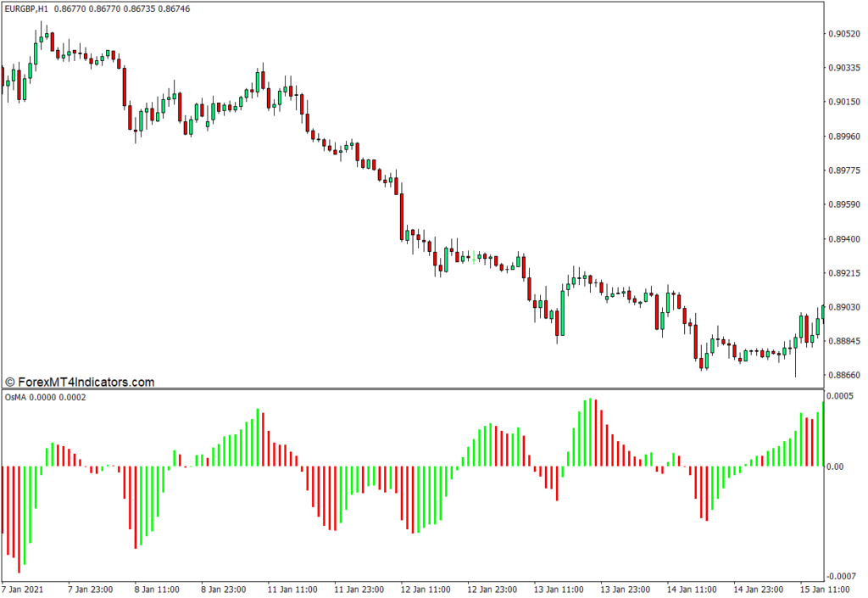Click the 15 Jan 11:00 time label
Viewport: 868px width, 598px height.
click(826, 589)
